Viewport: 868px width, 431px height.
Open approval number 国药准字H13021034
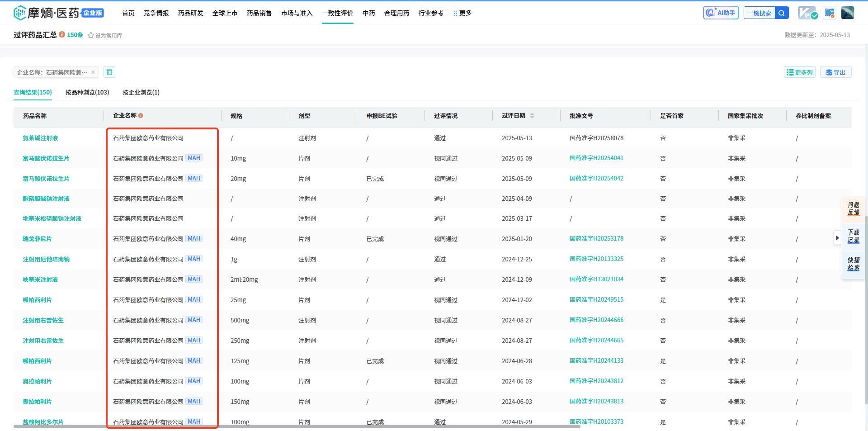(597, 279)
